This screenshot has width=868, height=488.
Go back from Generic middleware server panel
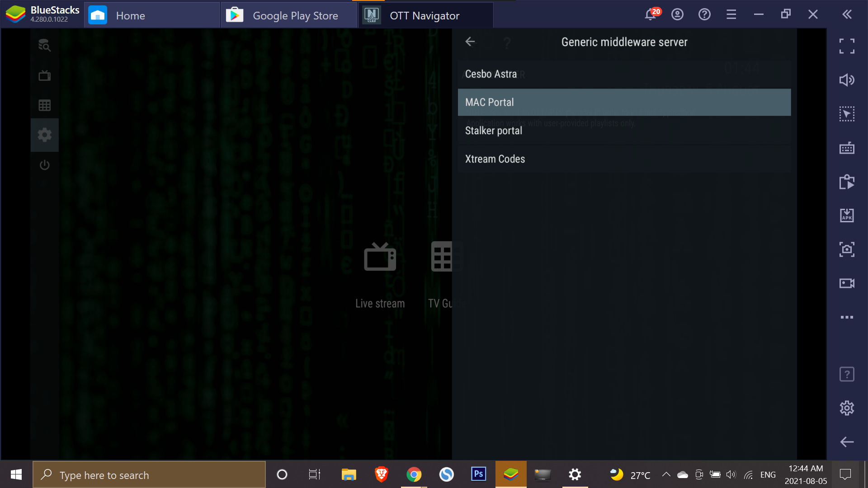pyautogui.click(x=470, y=42)
